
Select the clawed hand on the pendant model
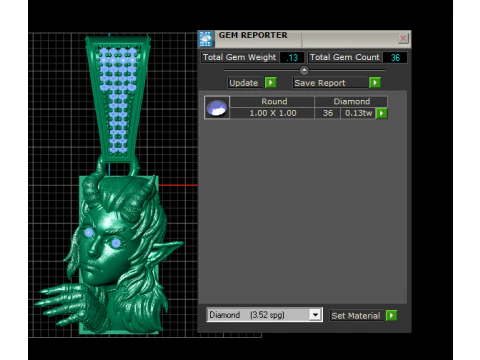click(67, 305)
